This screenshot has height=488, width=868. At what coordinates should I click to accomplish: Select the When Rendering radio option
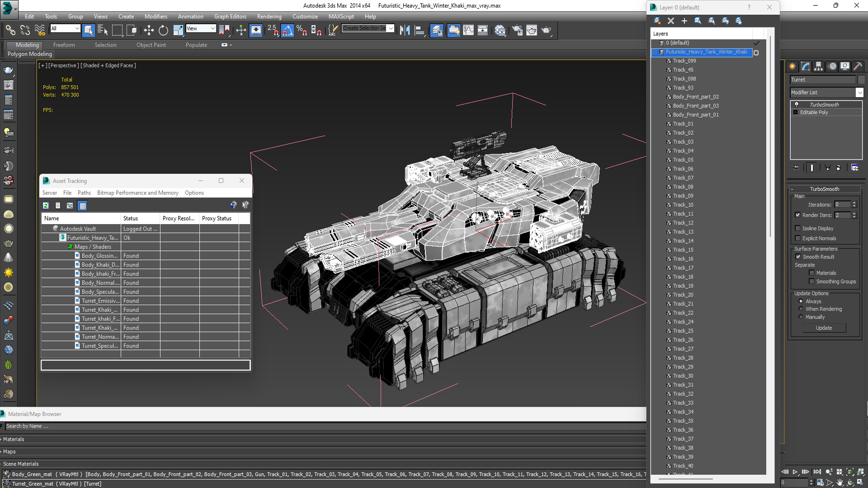pos(801,309)
